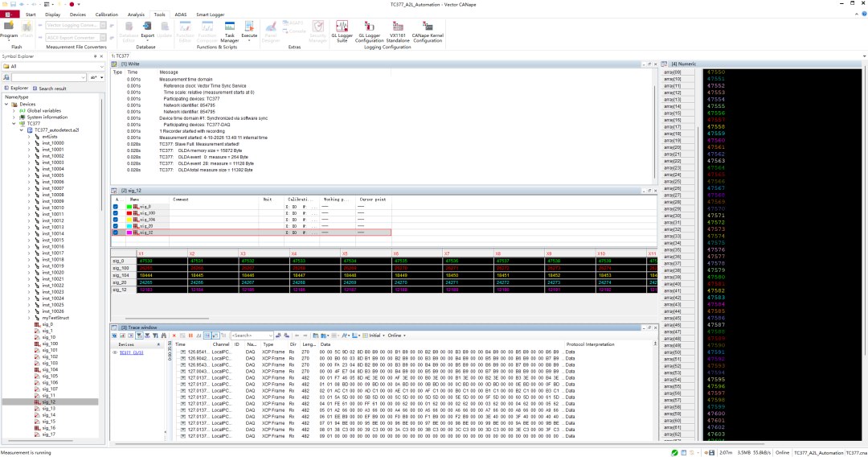
Task: Click the red X clear icon in Trace toolbar
Action: click(174, 336)
